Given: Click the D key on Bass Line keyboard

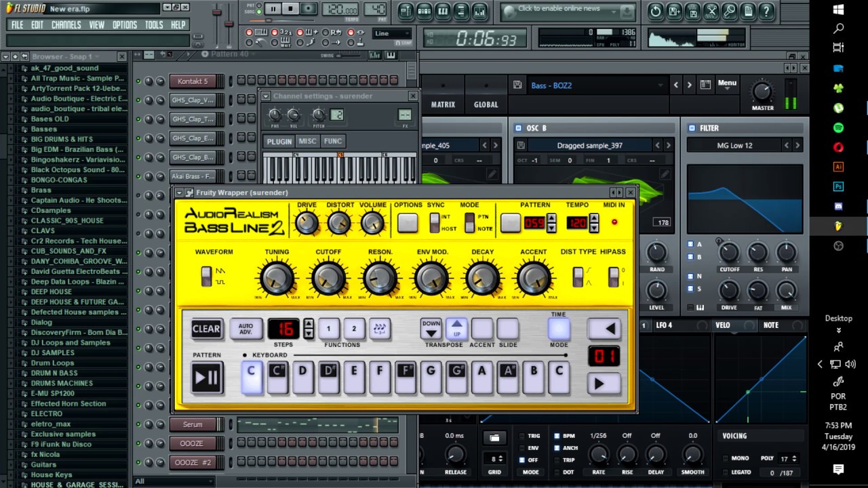Looking at the screenshot, I should point(302,378).
